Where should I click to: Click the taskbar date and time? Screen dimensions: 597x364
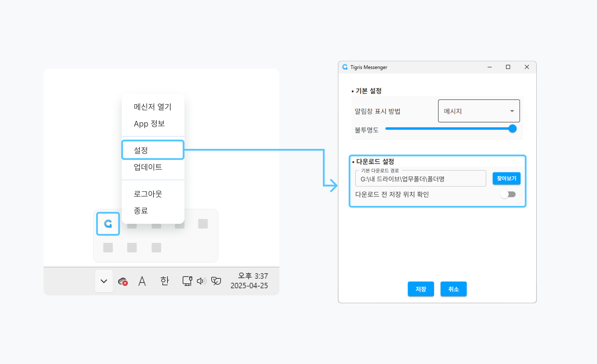(x=250, y=281)
